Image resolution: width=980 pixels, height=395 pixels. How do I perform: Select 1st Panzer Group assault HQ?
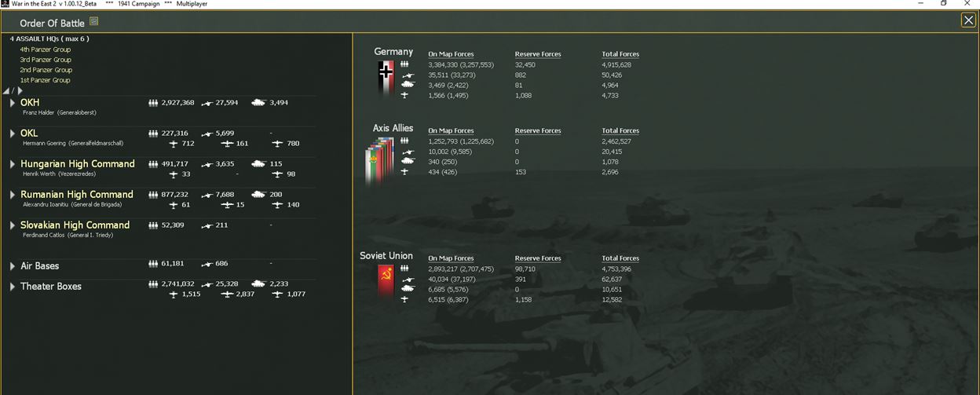click(45, 80)
